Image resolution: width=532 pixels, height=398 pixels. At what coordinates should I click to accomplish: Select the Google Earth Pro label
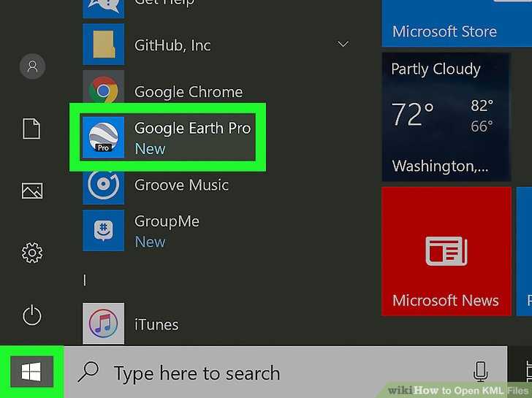coord(192,128)
